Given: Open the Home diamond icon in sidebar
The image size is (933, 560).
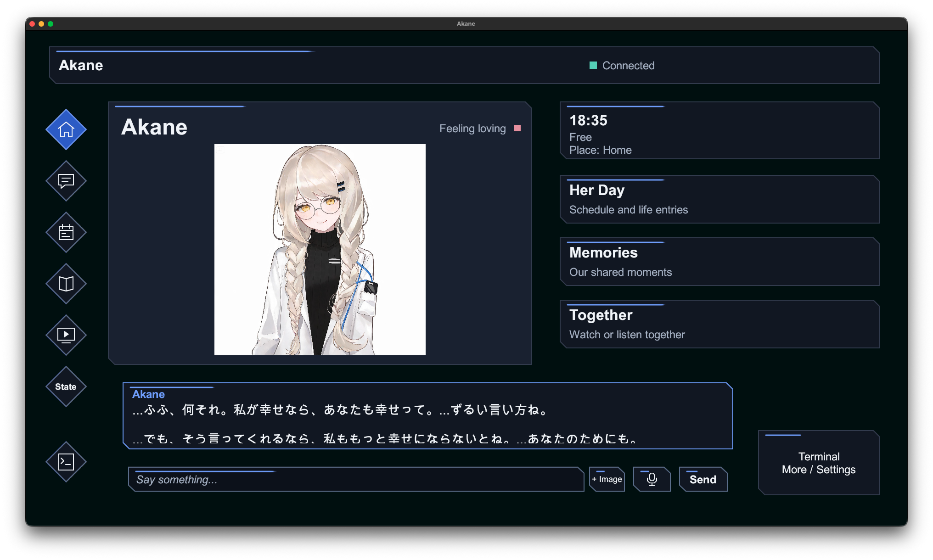Looking at the screenshot, I should pyautogui.click(x=66, y=129).
